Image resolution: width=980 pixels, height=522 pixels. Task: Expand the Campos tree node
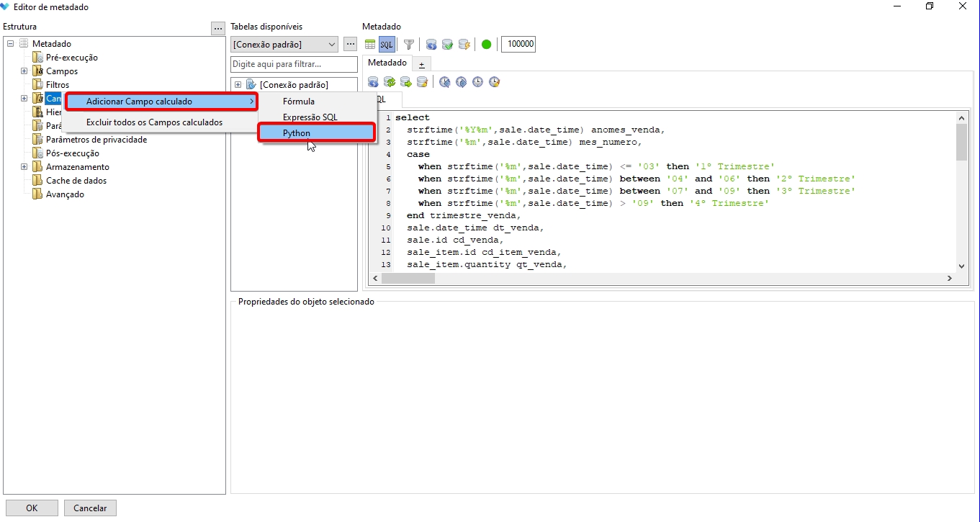(24, 71)
